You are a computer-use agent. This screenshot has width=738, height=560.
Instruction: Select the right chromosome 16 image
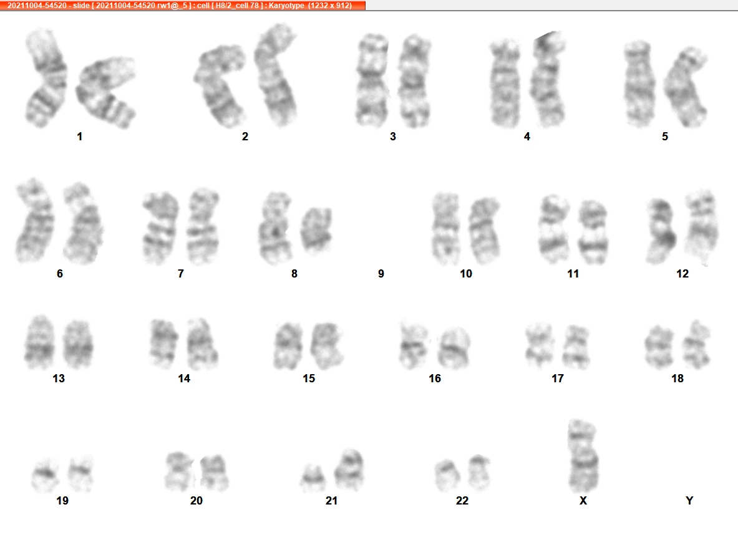[454, 348]
